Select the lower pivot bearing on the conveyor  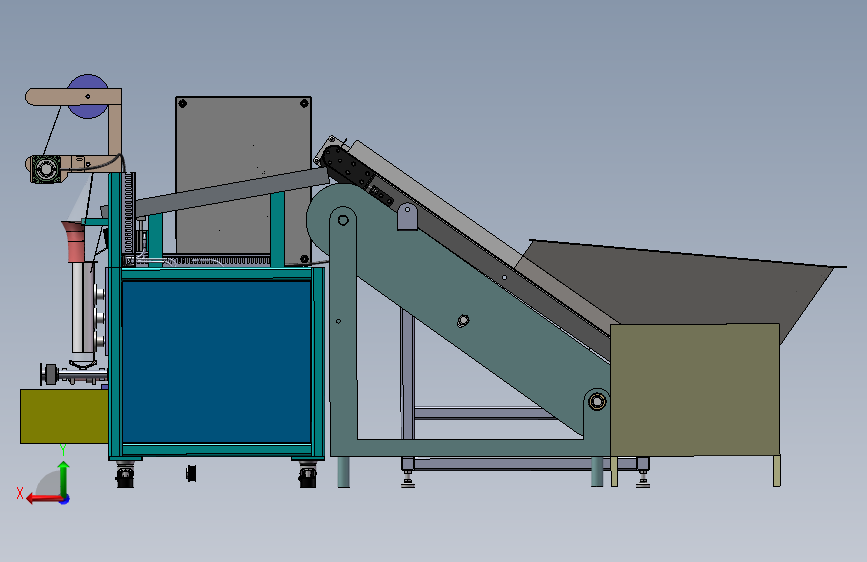pos(597,401)
